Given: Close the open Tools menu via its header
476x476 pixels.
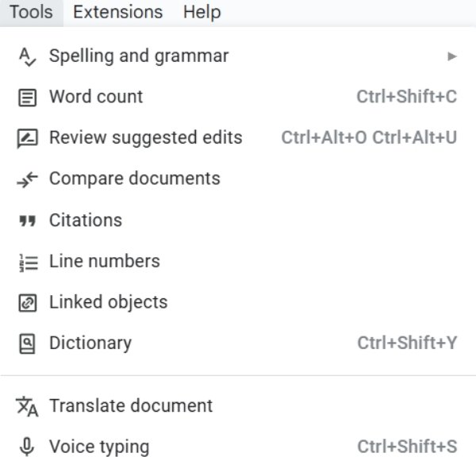Looking at the screenshot, I should pyautogui.click(x=31, y=13).
